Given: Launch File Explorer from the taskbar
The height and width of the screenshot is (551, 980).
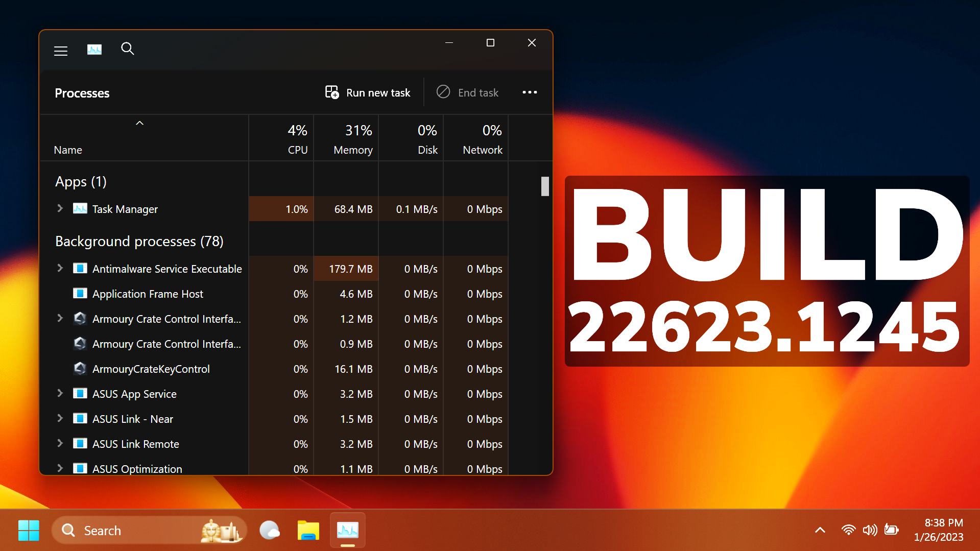Looking at the screenshot, I should tap(308, 530).
